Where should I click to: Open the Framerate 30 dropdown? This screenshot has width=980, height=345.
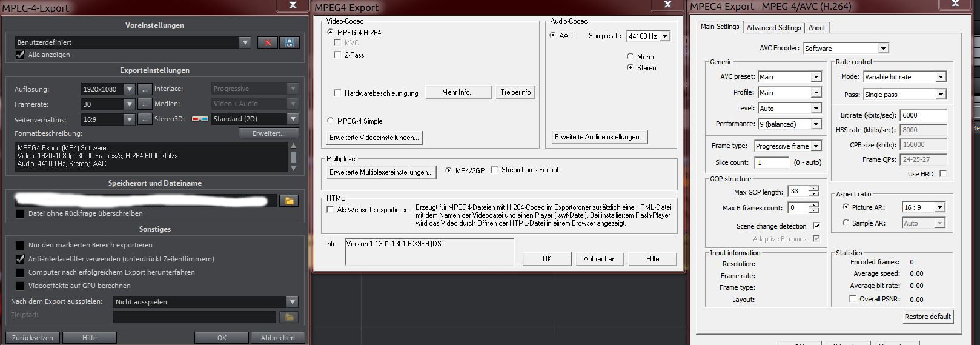click(x=129, y=104)
